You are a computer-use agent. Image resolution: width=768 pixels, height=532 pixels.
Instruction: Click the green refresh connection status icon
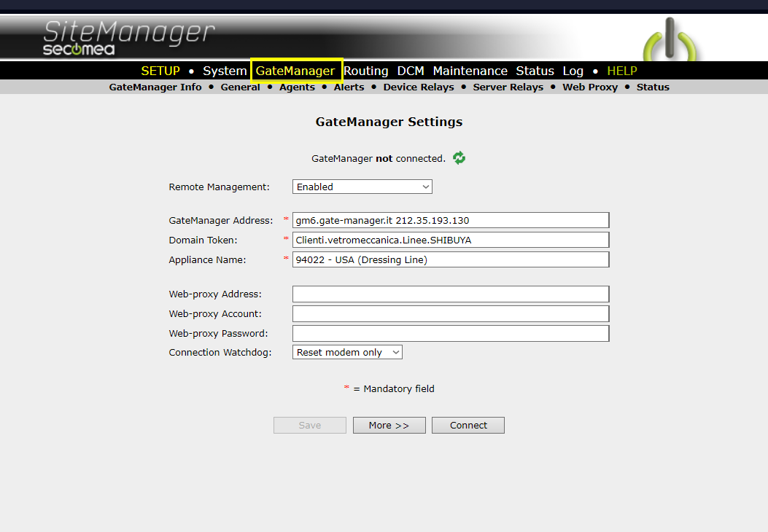[459, 158]
